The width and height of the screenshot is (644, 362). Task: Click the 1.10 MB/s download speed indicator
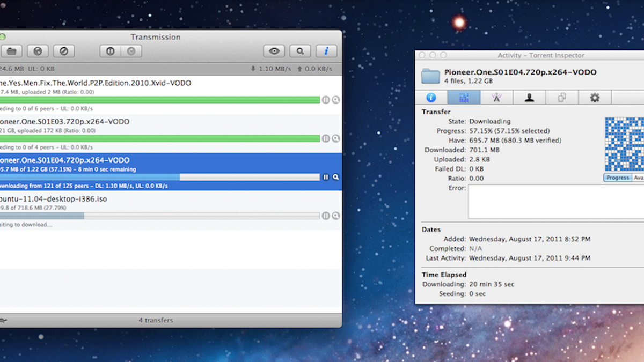pos(270,69)
